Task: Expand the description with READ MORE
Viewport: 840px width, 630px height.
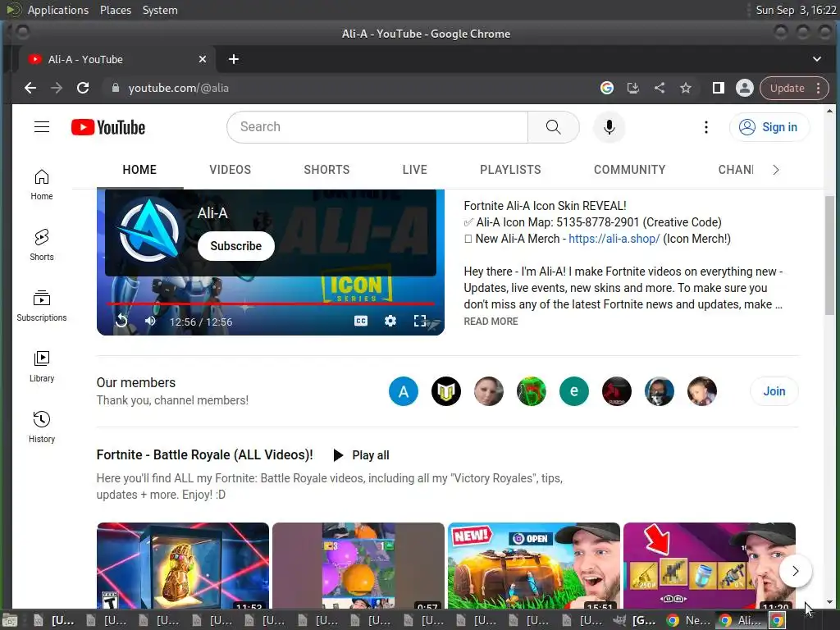Action: (491, 322)
